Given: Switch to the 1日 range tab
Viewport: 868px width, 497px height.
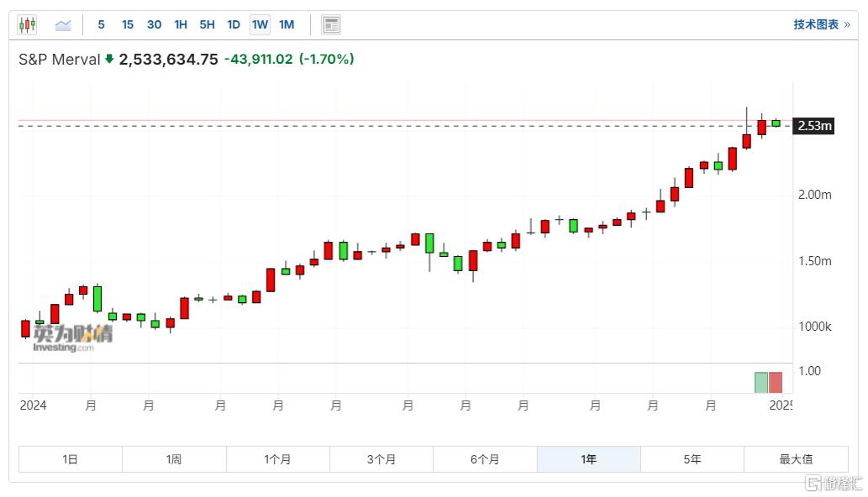Looking at the screenshot, I should [71, 459].
